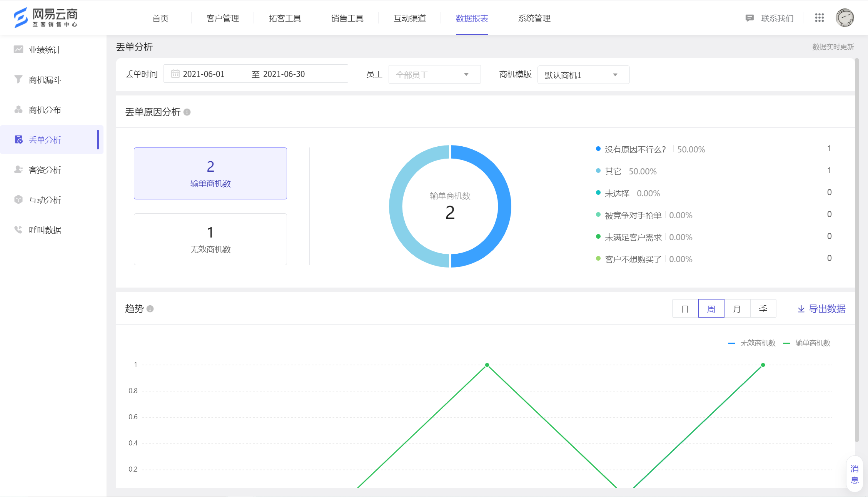Click first green data point on trend line
The width and height of the screenshot is (868, 497).
487,365
